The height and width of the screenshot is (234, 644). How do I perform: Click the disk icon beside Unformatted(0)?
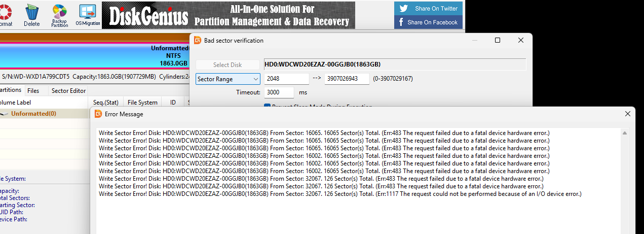pos(4,114)
